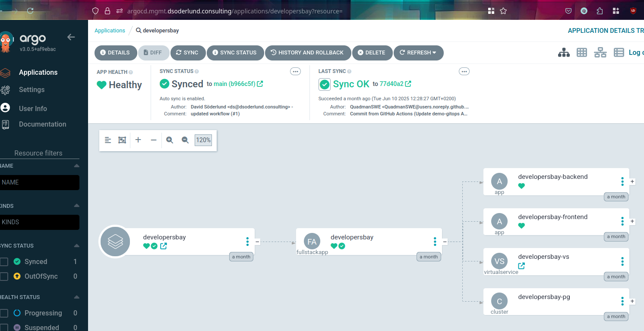Screen dimensions: 644x331
Task: Open User Info in sidebar
Action: pos(33,108)
